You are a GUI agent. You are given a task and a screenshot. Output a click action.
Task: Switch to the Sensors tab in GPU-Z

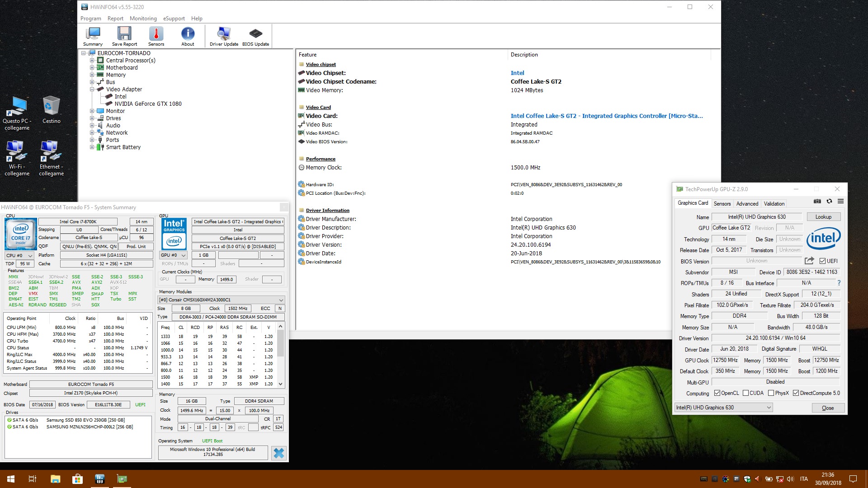pos(722,204)
